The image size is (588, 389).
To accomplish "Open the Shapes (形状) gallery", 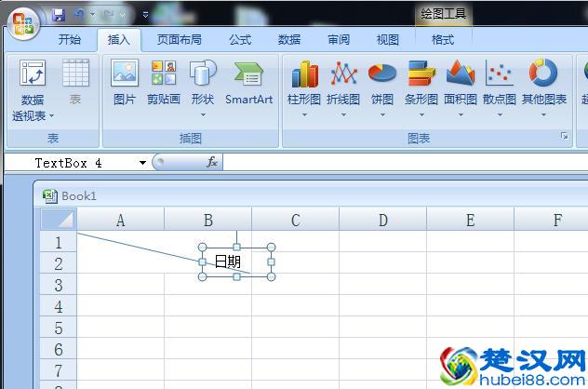I will pos(203,88).
